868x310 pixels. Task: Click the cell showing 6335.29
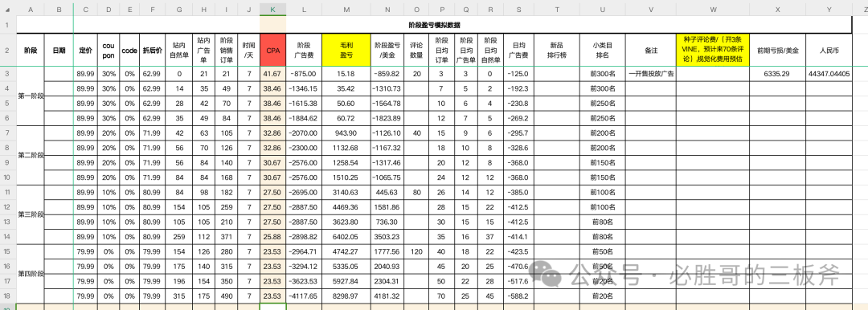pyautogui.click(x=778, y=74)
